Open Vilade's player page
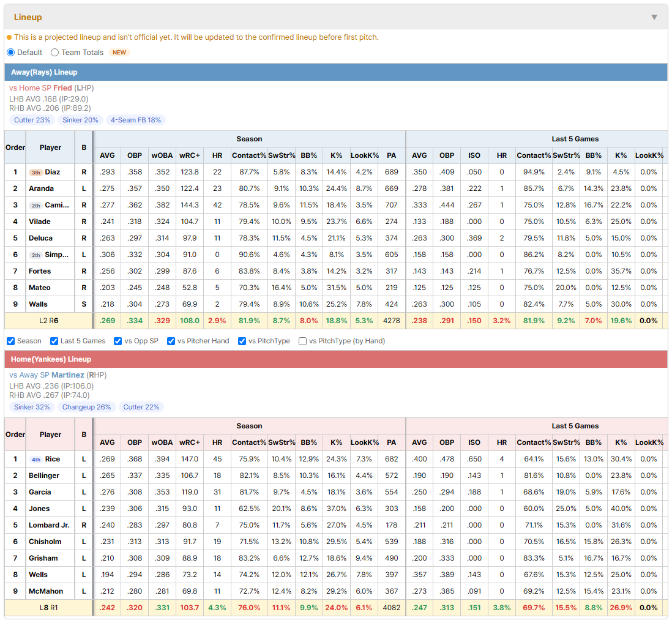 point(39,222)
